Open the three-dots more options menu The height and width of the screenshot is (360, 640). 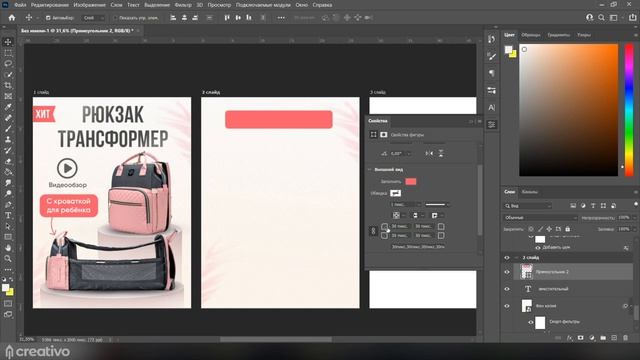coord(281,18)
